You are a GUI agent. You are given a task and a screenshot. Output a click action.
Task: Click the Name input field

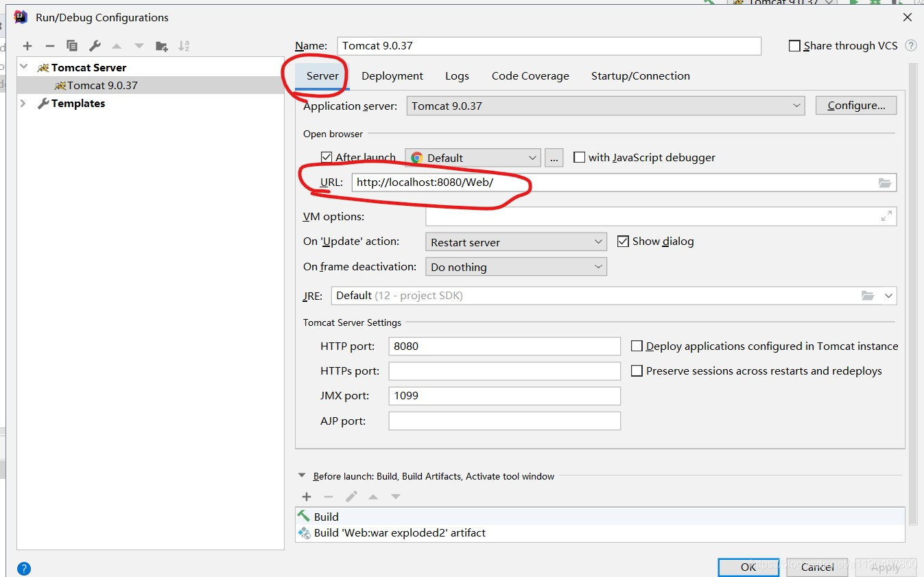[549, 46]
